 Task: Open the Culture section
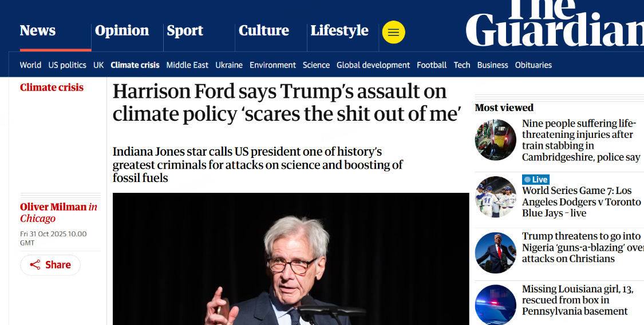click(264, 30)
